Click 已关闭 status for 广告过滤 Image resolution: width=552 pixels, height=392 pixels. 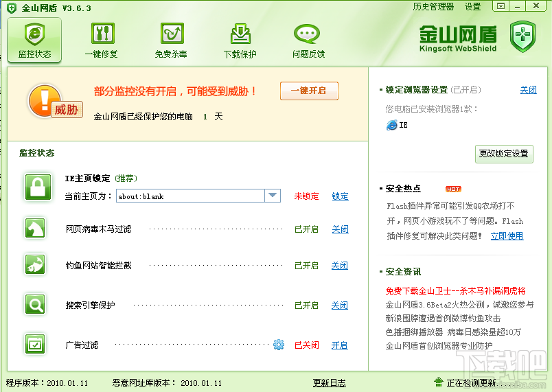[306, 345]
